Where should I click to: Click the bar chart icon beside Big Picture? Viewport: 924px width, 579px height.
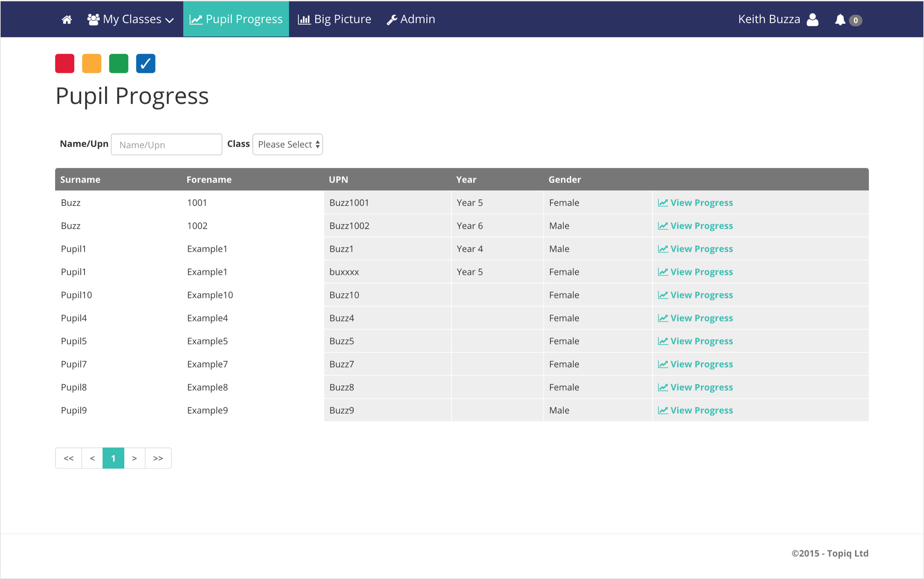pos(304,20)
